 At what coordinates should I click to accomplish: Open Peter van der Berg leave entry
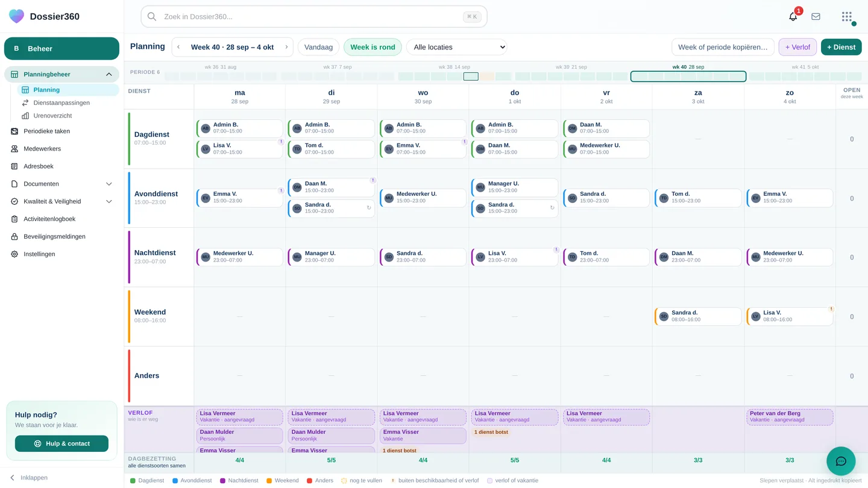[x=790, y=417]
